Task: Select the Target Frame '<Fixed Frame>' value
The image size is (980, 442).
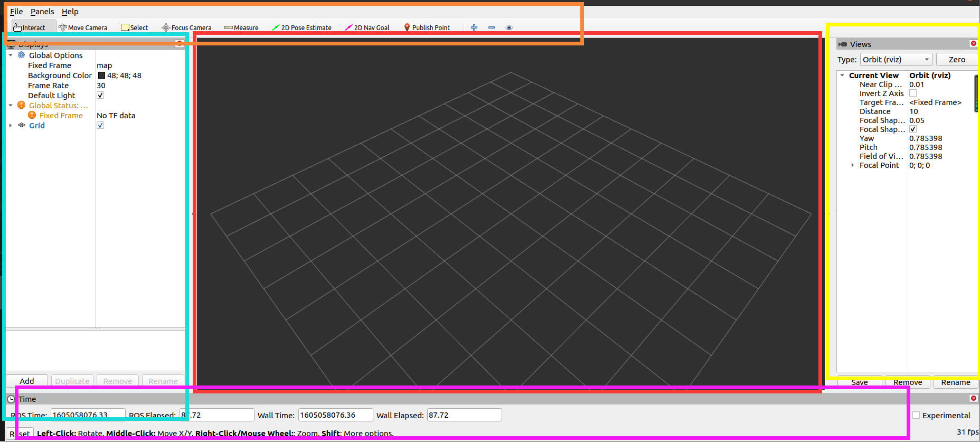Action: click(x=935, y=102)
